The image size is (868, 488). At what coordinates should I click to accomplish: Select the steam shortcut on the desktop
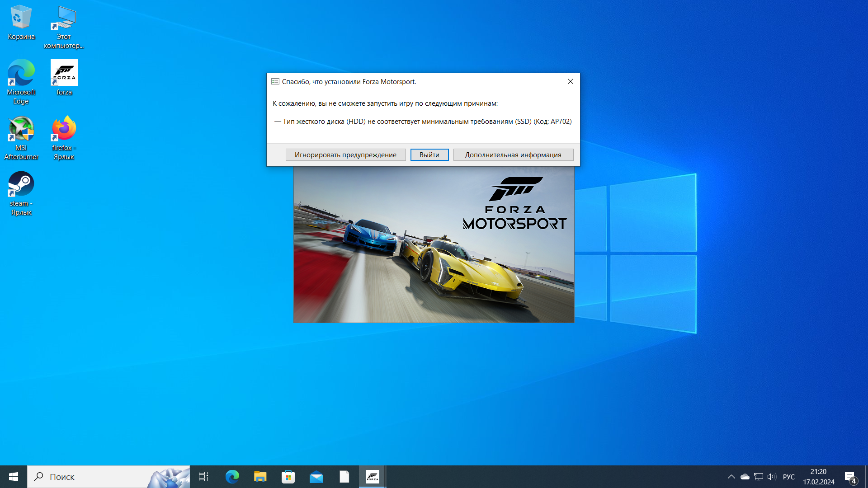21,184
